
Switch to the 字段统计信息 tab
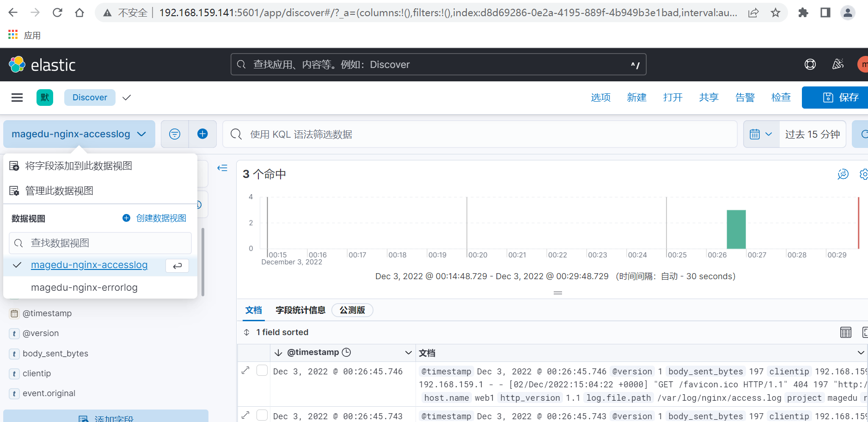point(300,310)
